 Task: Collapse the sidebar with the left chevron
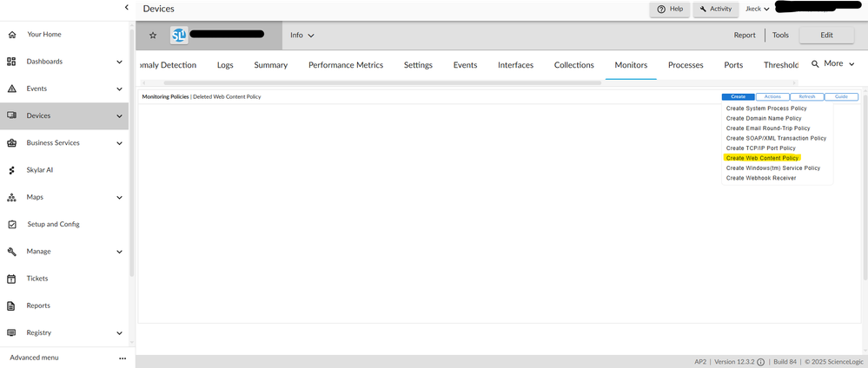[127, 7]
